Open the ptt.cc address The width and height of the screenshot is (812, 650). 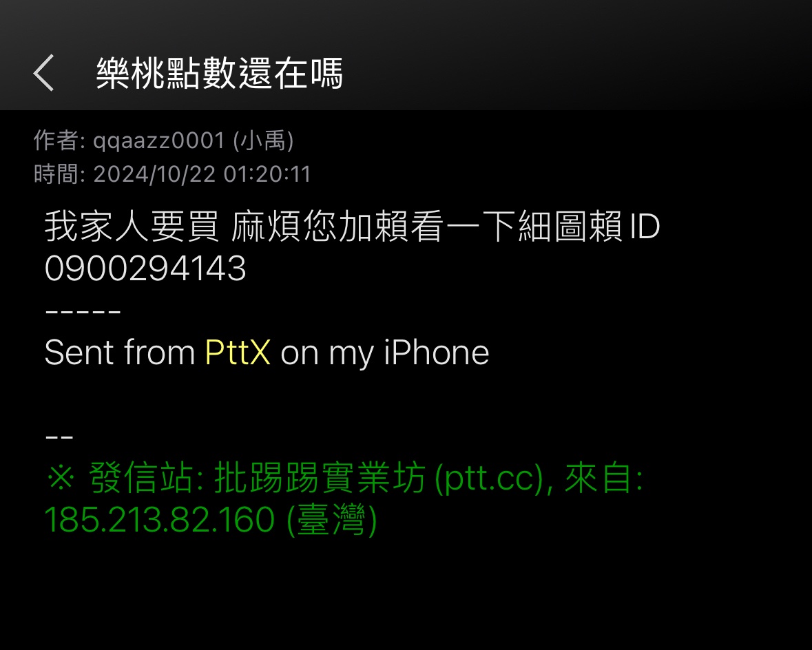coord(488,478)
